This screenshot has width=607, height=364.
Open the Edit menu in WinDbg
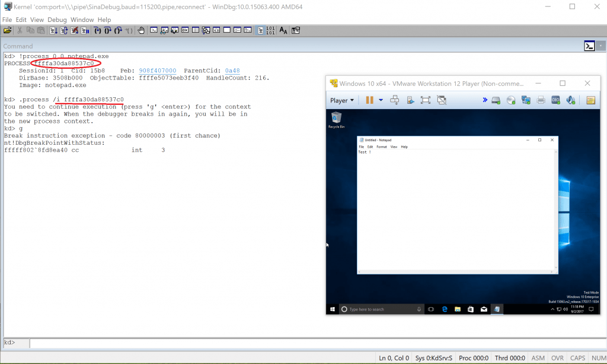(x=21, y=20)
